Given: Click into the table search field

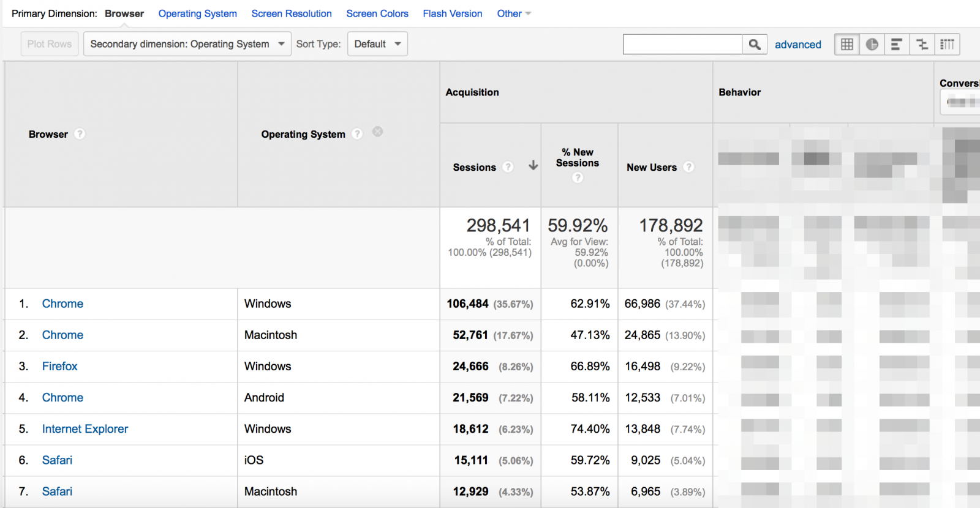Looking at the screenshot, I should click(682, 44).
